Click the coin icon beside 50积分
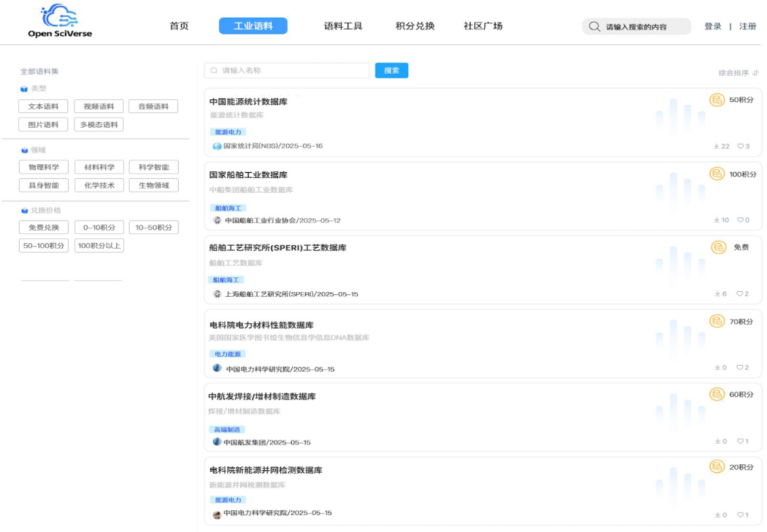 pyautogui.click(x=717, y=100)
